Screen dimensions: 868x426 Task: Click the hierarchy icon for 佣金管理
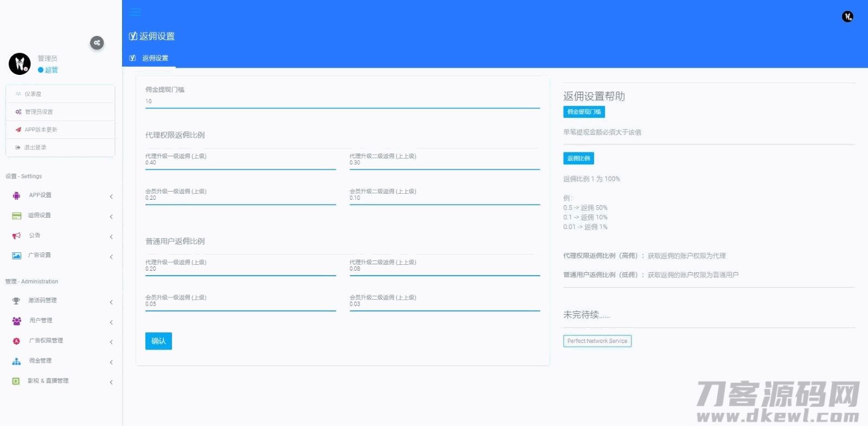16,361
